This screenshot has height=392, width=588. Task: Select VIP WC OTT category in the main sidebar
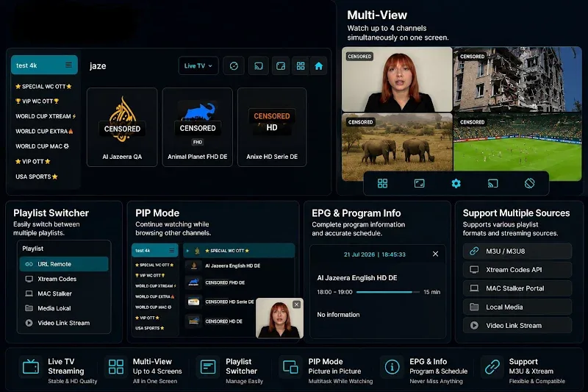pos(37,101)
